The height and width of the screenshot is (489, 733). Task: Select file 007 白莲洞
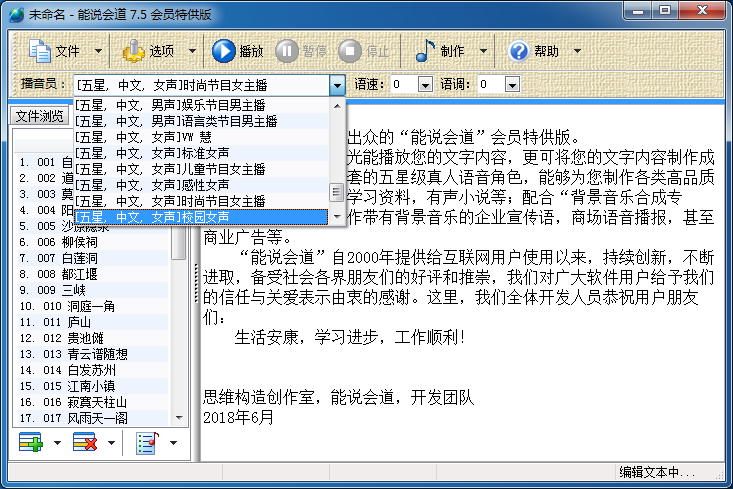[x=93, y=258]
